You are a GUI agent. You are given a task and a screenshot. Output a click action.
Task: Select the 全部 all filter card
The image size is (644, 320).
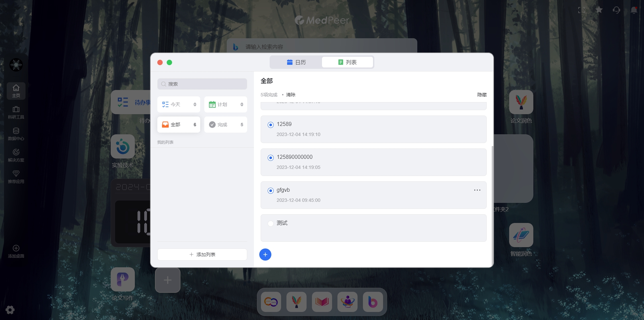coord(179,125)
